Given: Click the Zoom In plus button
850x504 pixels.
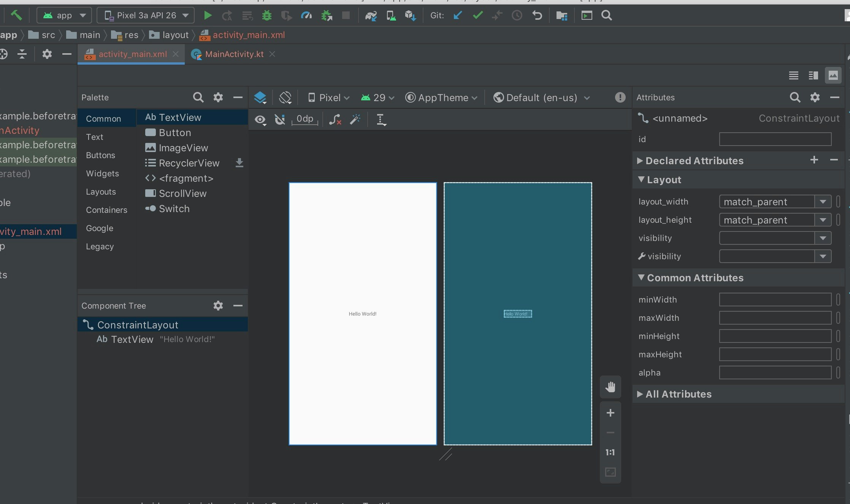Looking at the screenshot, I should 610,413.
